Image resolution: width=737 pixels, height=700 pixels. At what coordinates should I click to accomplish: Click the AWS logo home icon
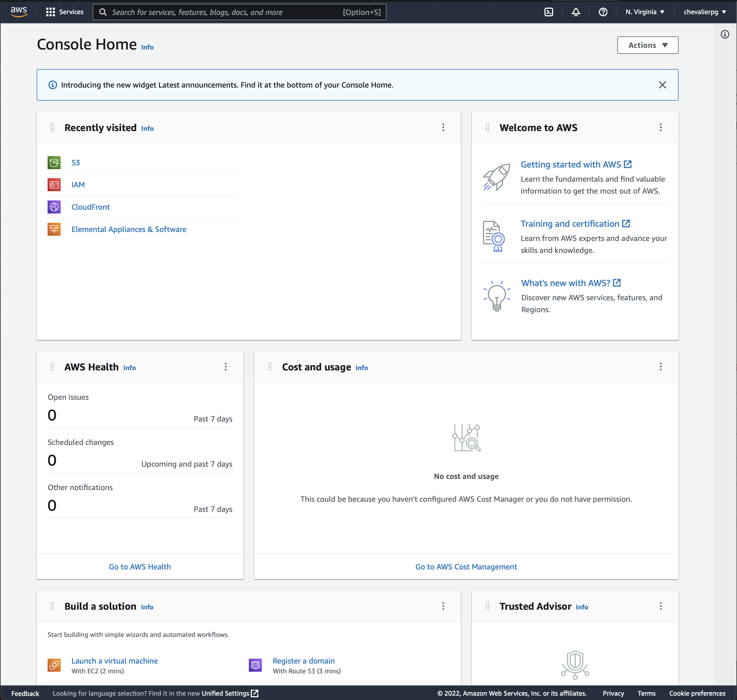click(19, 12)
